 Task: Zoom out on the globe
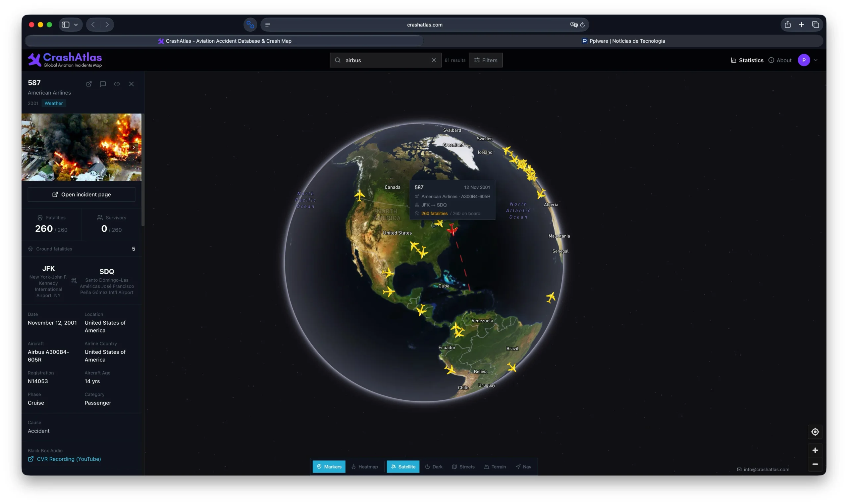815,464
